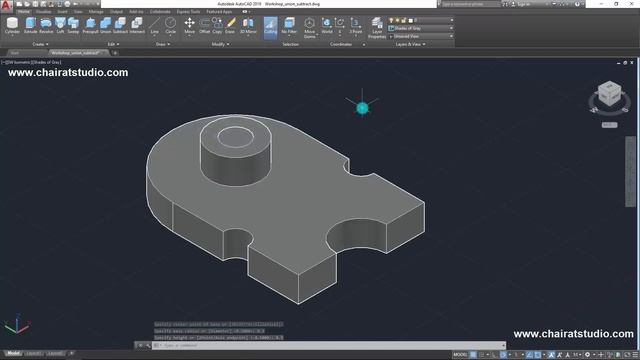This screenshot has width=640, height=360.
Task: Open the Coordinates panel dialog launcher
Action: point(364,44)
